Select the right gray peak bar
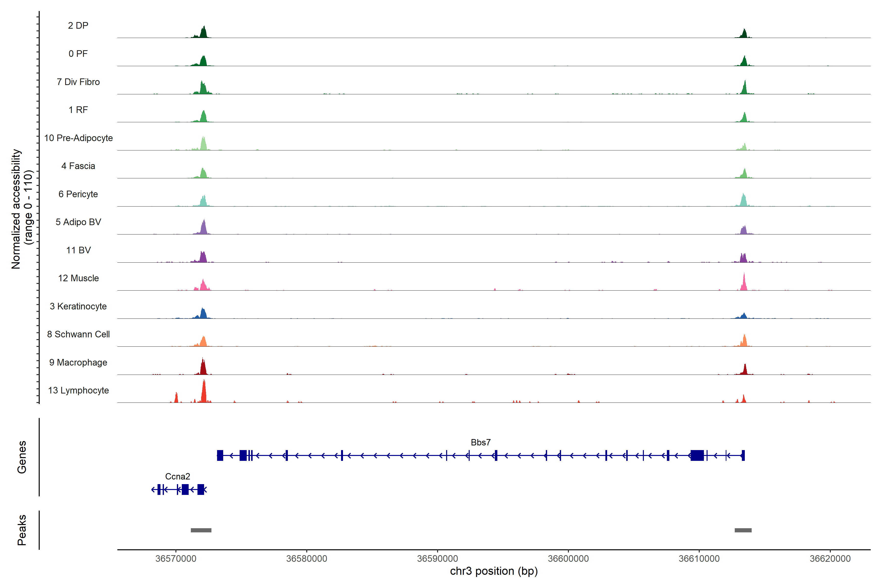The image size is (882, 588). [x=743, y=530]
